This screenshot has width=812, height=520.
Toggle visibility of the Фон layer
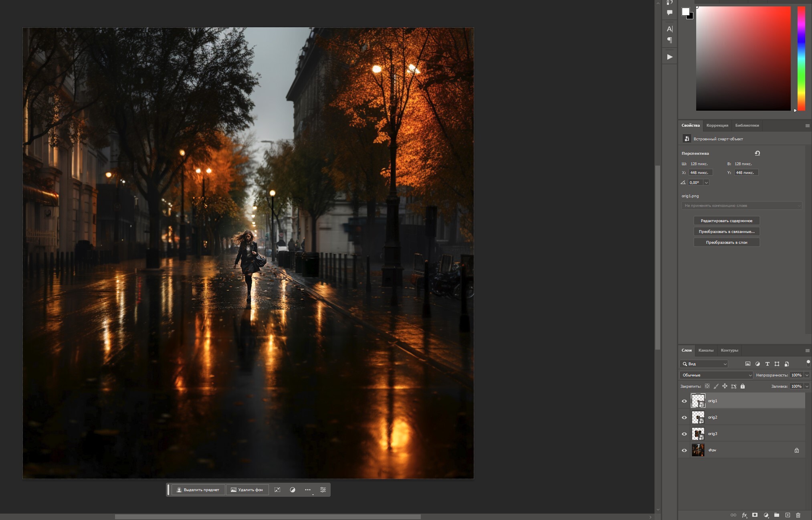pos(684,450)
